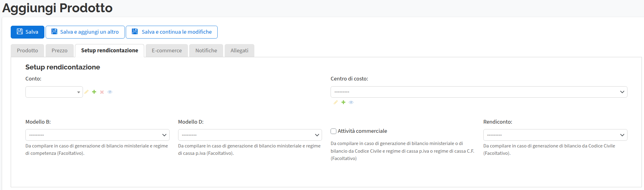Open the Notifiche tab
The image size is (644, 190).
pos(206,50)
